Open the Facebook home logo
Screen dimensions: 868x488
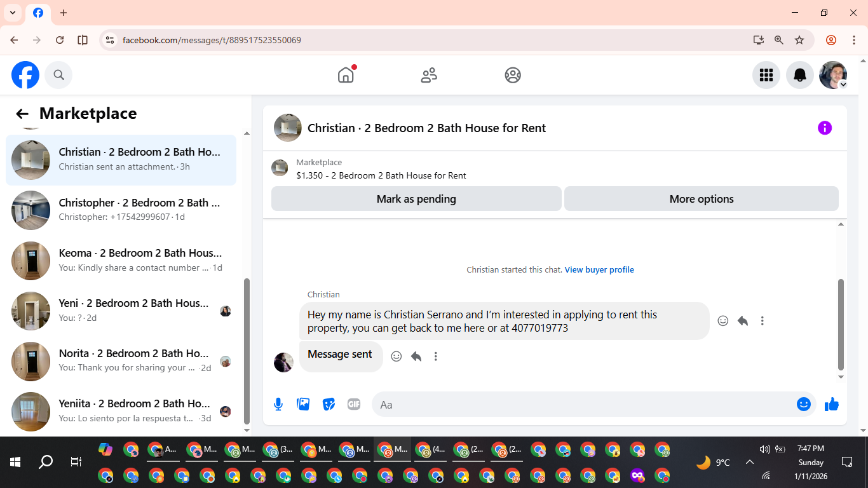(25, 75)
